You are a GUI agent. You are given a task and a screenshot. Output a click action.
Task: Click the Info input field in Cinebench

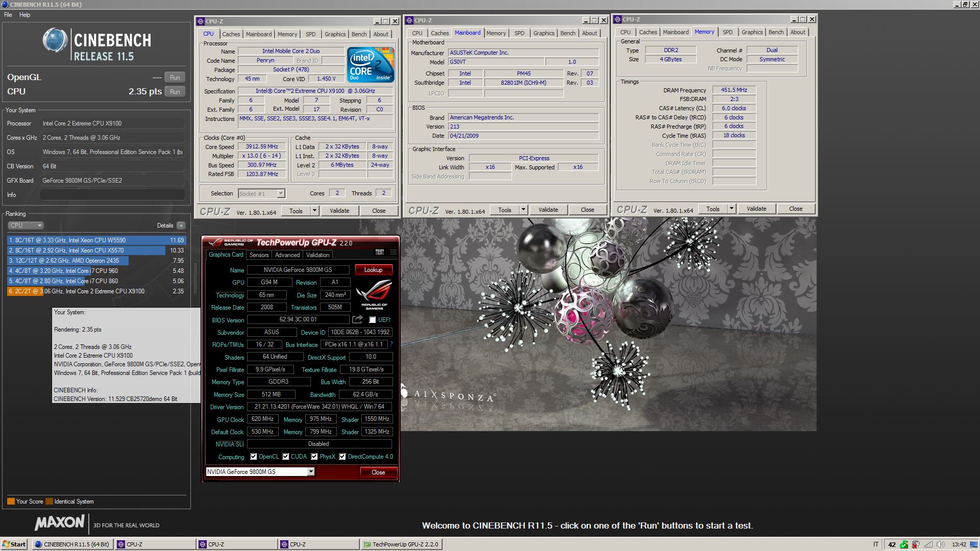coord(112,195)
